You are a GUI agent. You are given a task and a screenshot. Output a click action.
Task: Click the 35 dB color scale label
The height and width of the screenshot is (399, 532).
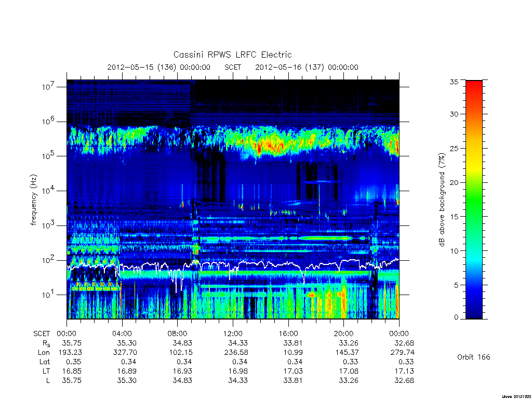454,82
